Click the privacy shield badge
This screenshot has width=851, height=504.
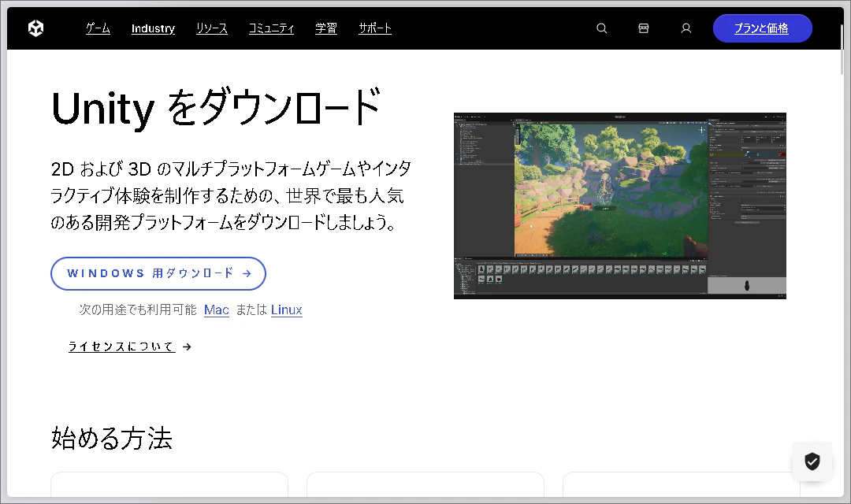(x=812, y=461)
